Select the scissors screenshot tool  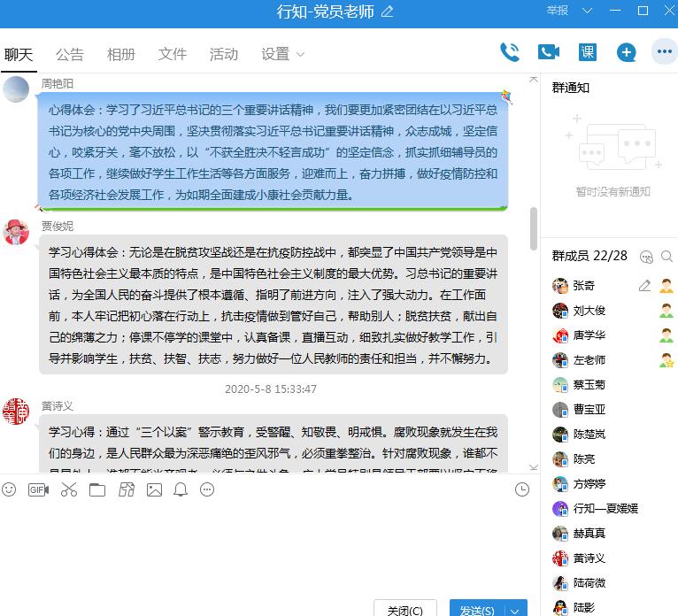coord(69,489)
